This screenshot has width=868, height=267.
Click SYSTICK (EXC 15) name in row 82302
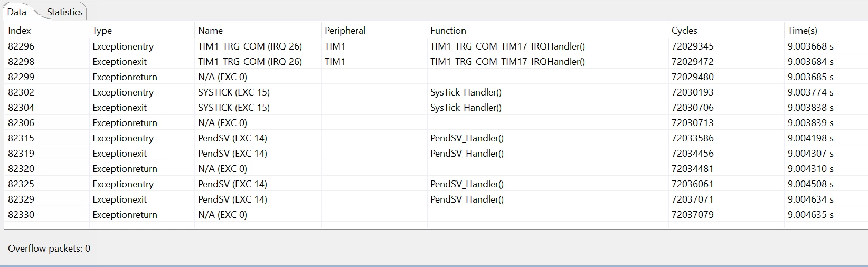(x=234, y=92)
